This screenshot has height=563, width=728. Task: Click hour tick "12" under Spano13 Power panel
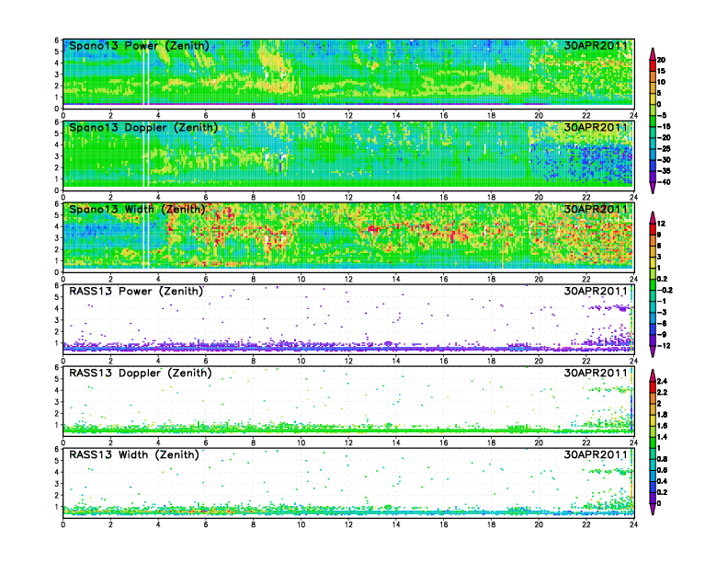click(348, 116)
